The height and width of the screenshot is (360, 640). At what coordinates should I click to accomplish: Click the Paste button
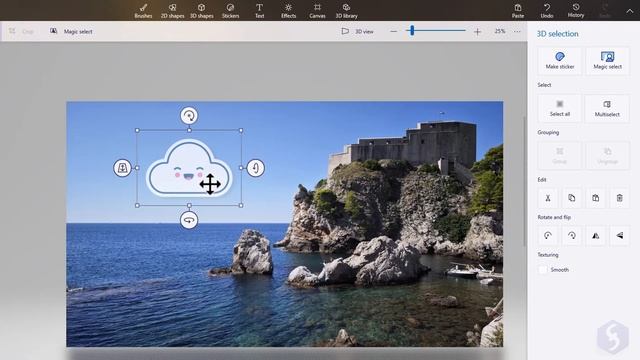[x=518, y=11]
